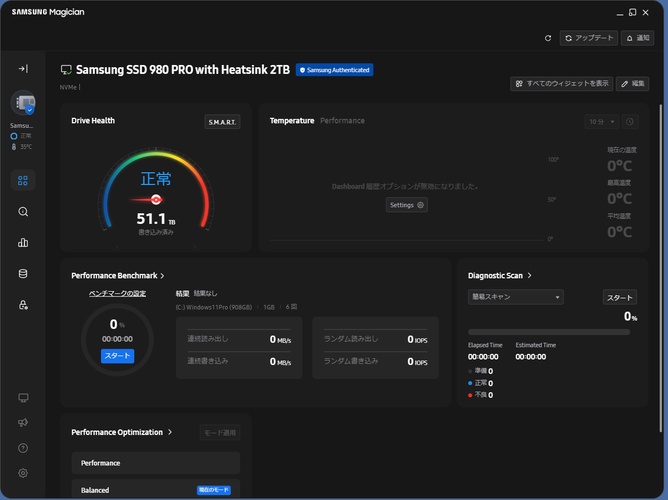Screen dimensions: 668x500
Task: Open the dashboard grid icon in sidebar
Action: [x=22, y=181]
